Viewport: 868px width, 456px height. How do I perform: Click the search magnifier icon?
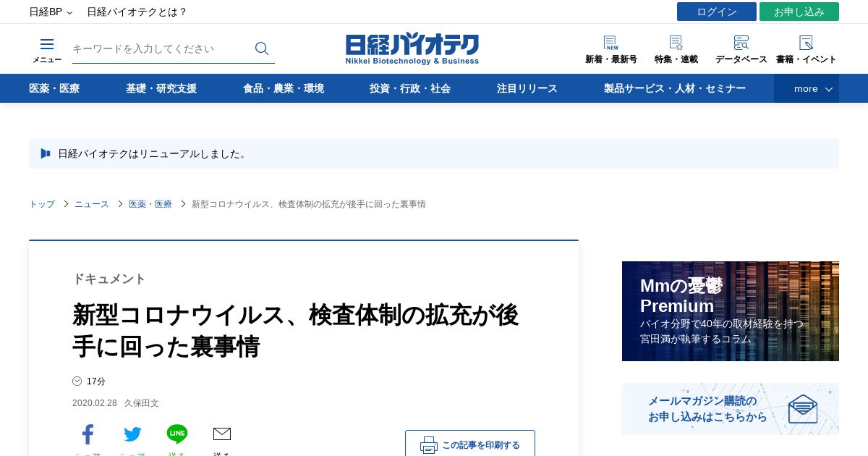pos(262,48)
